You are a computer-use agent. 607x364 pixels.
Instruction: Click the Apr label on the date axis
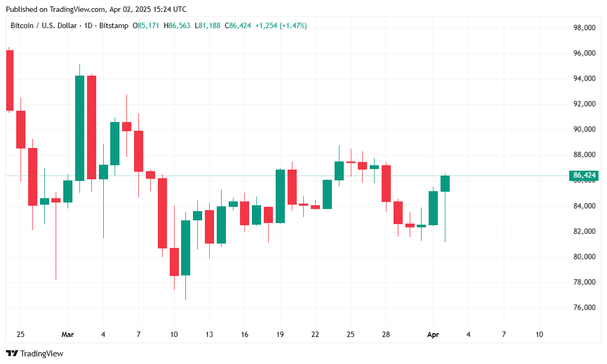coord(433,335)
